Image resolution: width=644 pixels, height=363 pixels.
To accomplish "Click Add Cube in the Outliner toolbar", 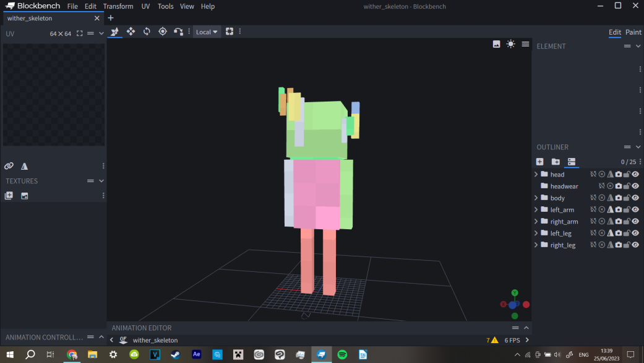I will point(539,161).
